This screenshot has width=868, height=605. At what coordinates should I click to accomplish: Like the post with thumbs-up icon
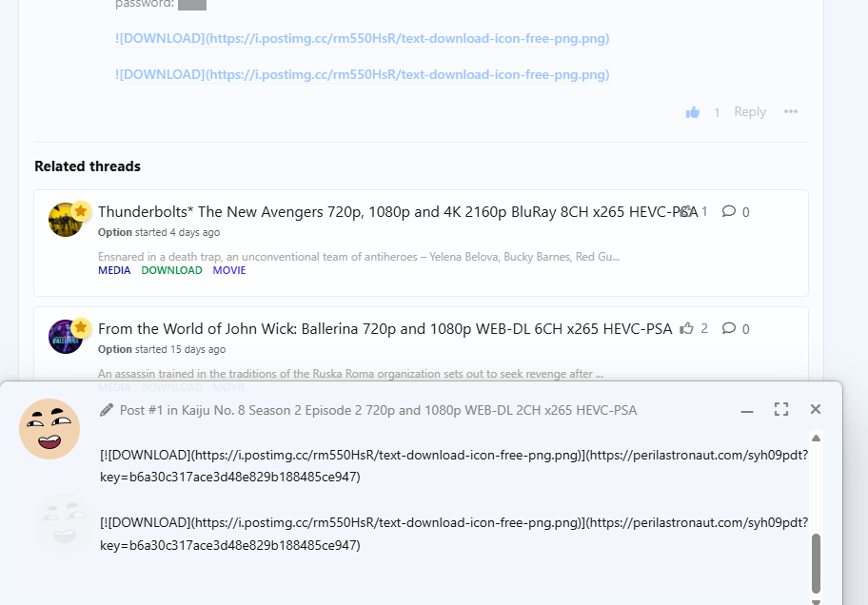click(693, 112)
